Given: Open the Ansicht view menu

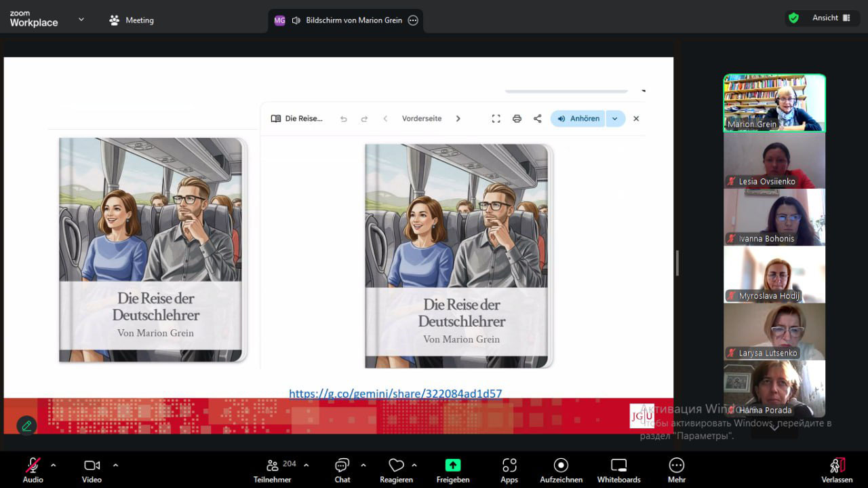Looking at the screenshot, I should [831, 18].
